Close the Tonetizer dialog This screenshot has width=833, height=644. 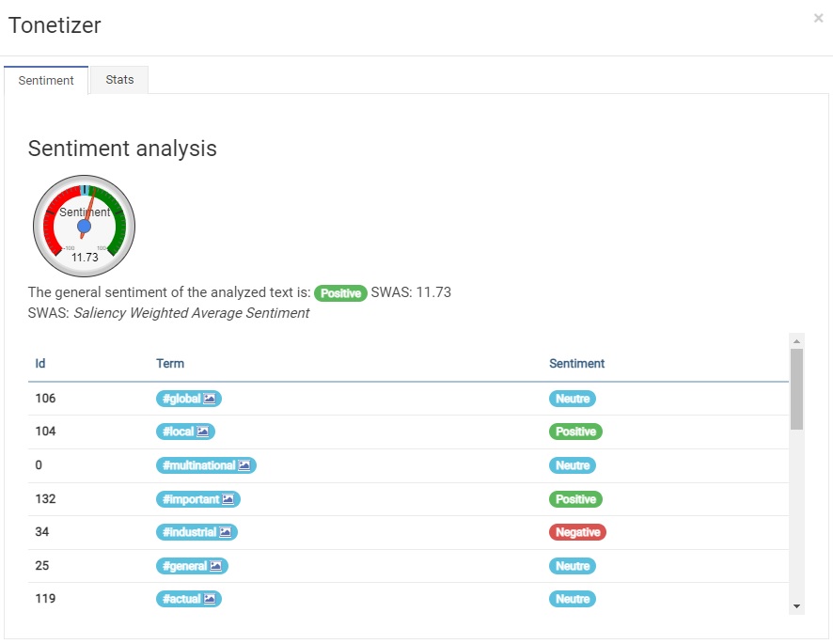[x=818, y=18]
